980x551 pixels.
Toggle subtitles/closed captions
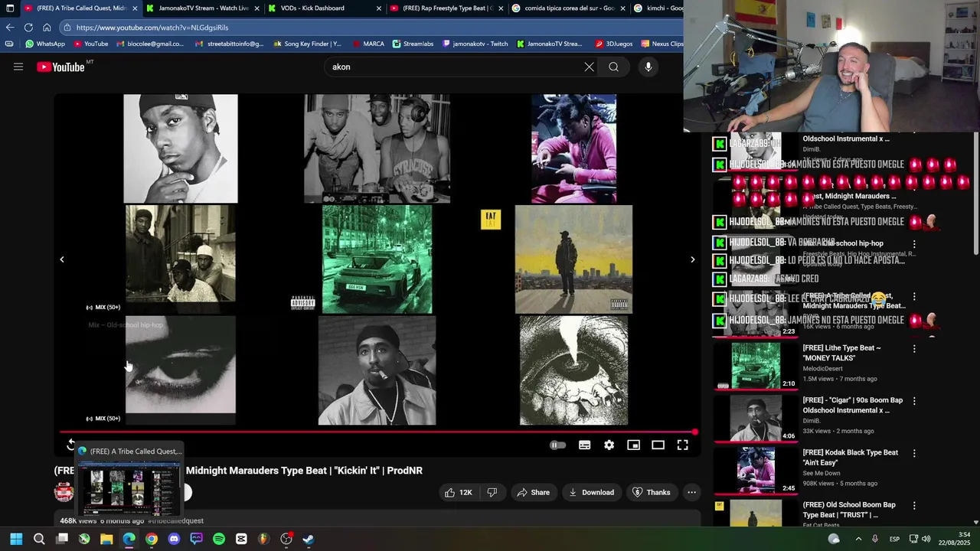pyautogui.click(x=584, y=445)
